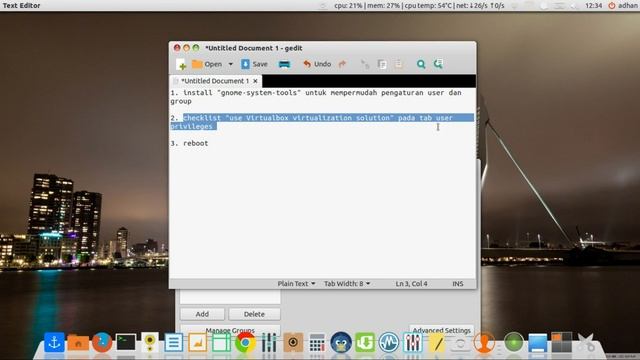
Task: Open the green download app in dock
Action: 365,342
